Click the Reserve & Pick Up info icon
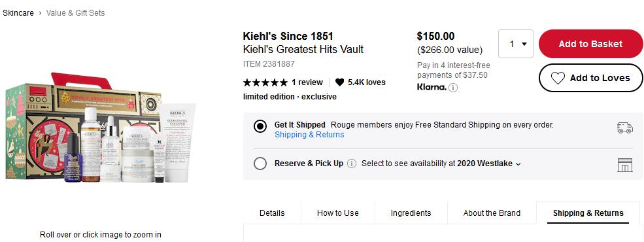 (352, 164)
